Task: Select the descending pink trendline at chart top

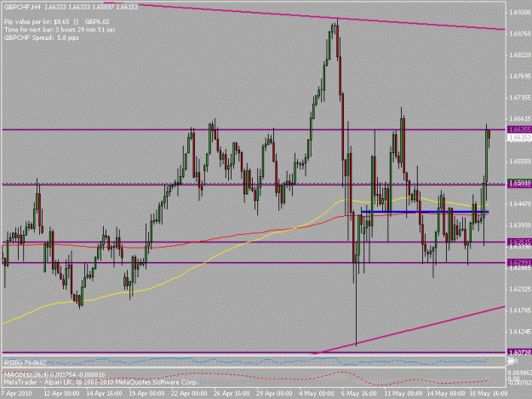Action: click(306, 16)
